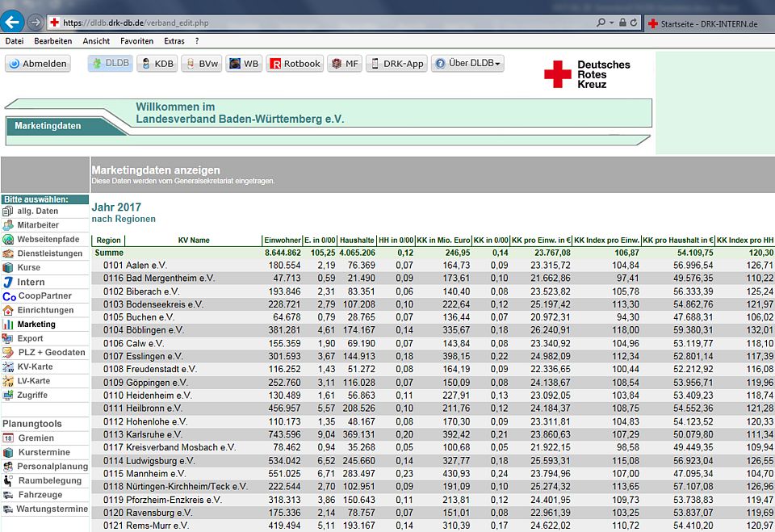Open Mitarbeiter in the sidebar
This screenshot has height=532, width=775.
point(38,225)
